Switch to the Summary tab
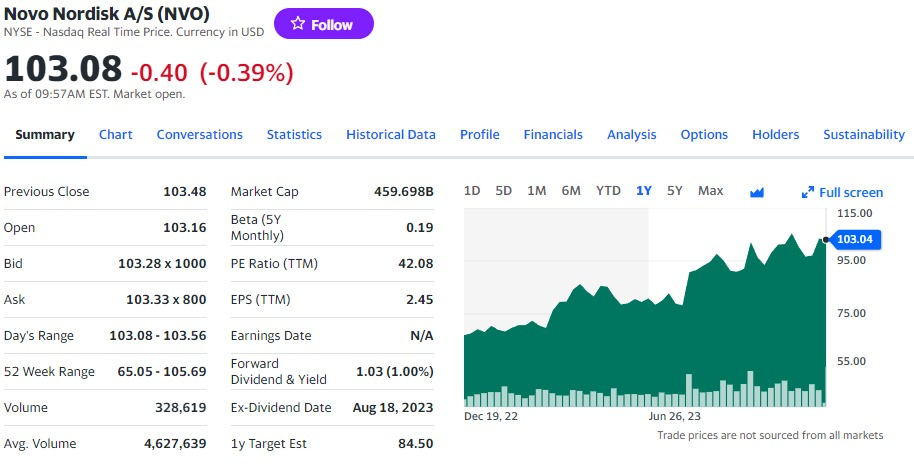914x468 pixels. (45, 135)
